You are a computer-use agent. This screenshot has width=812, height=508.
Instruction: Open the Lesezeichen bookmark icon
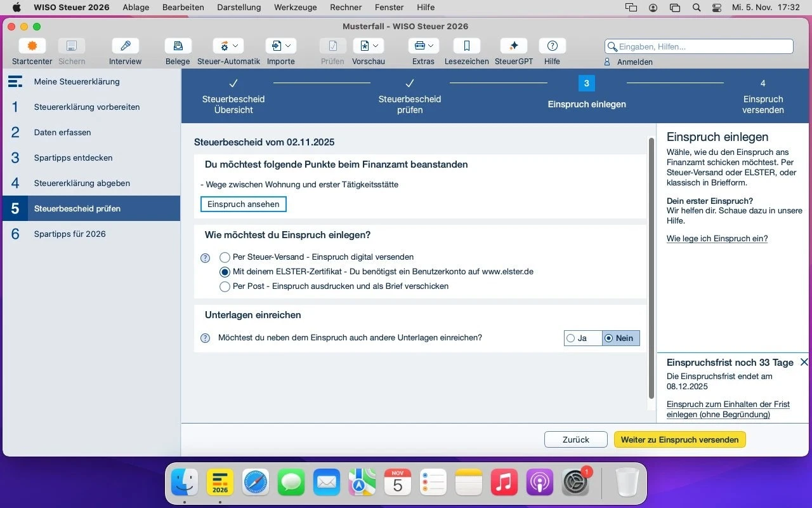pyautogui.click(x=466, y=46)
